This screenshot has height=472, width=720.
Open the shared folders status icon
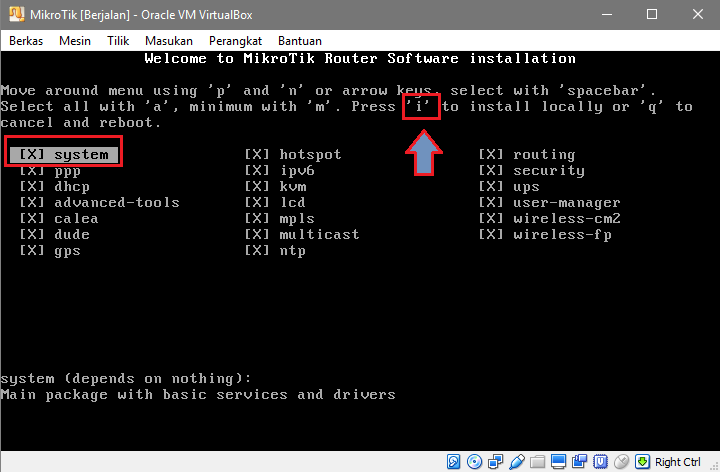pyautogui.click(x=537, y=461)
